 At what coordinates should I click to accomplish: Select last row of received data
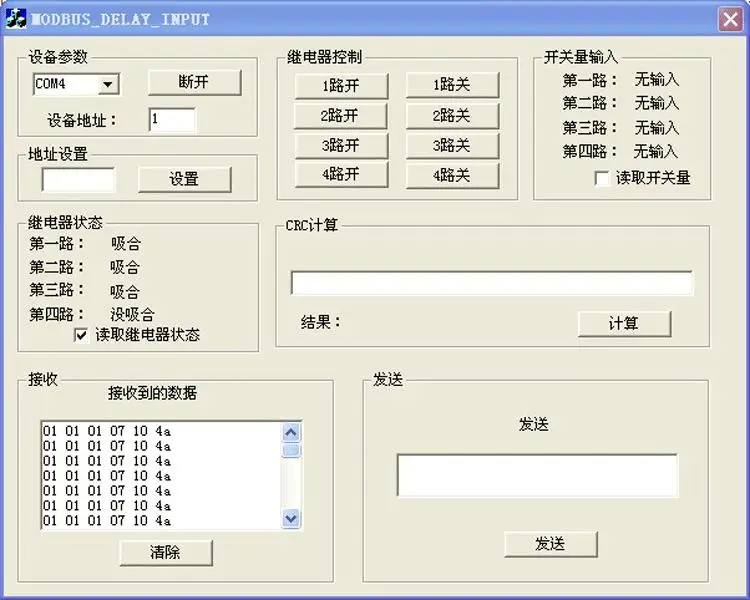[107, 521]
